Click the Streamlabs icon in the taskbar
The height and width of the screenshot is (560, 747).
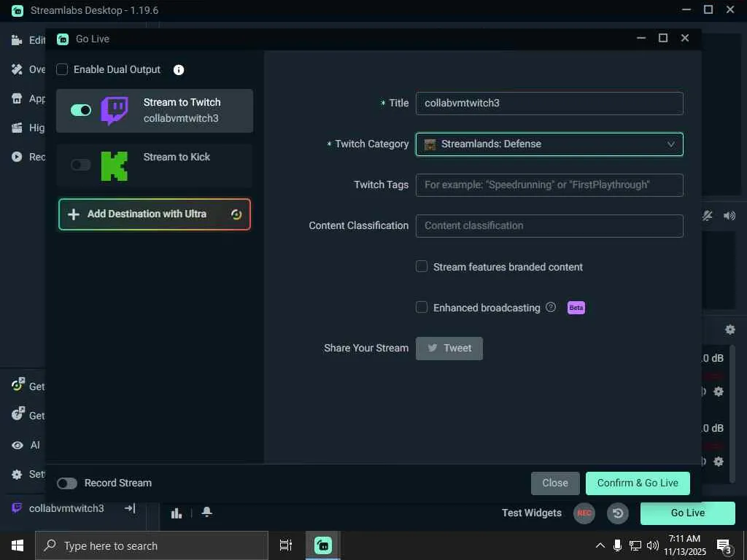pos(323,545)
